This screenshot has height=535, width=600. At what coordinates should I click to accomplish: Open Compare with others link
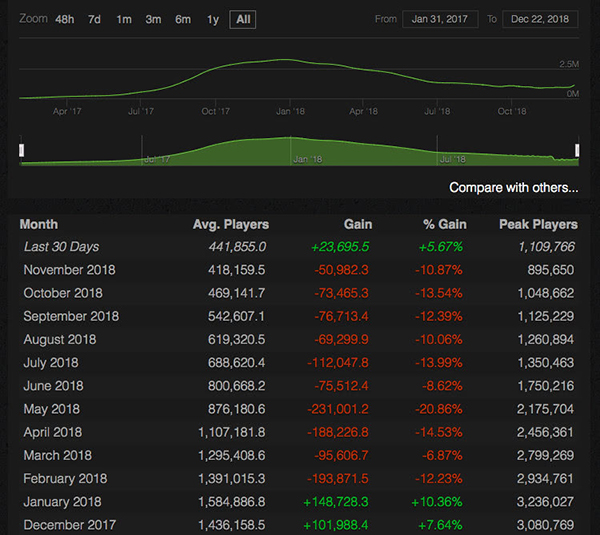[x=513, y=187]
